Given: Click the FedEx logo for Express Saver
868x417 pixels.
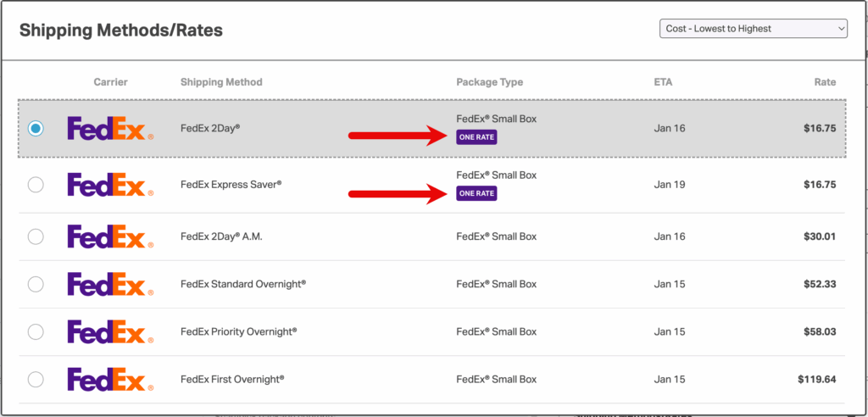Looking at the screenshot, I should (x=110, y=185).
